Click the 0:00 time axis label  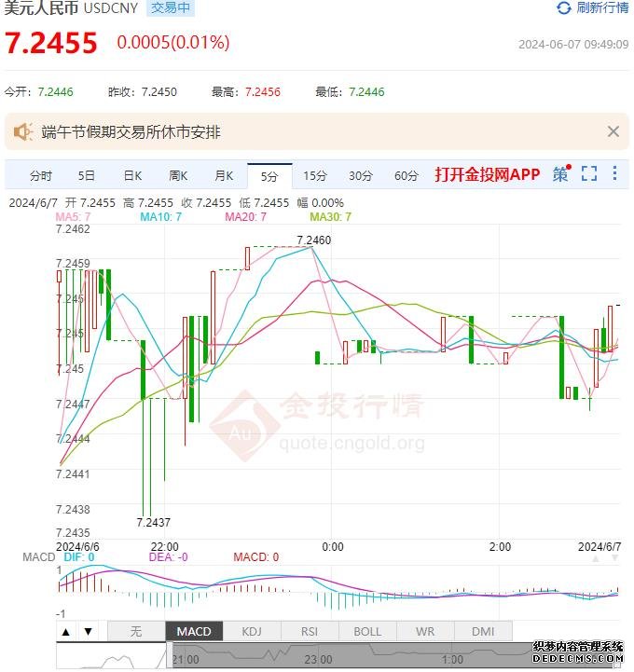point(333,547)
